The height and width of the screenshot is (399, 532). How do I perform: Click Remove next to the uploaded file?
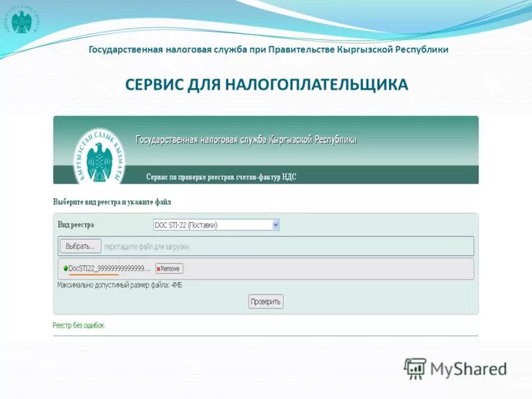[x=170, y=267]
